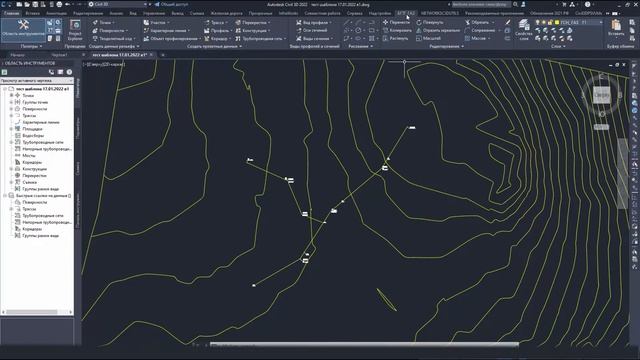The height and width of the screenshot is (360, 640).
Task: Expand the Редактирование panel title
Action: [x=447, y=47]
